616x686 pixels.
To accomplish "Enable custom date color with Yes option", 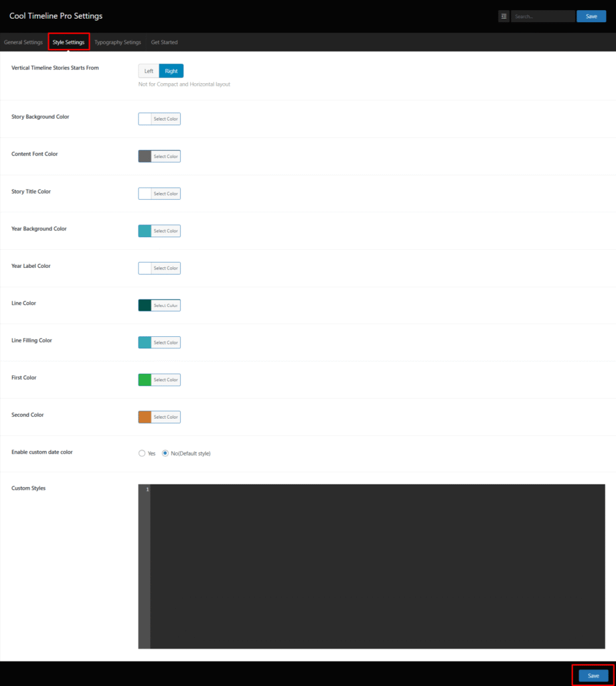I will click(x=141, y=453).
